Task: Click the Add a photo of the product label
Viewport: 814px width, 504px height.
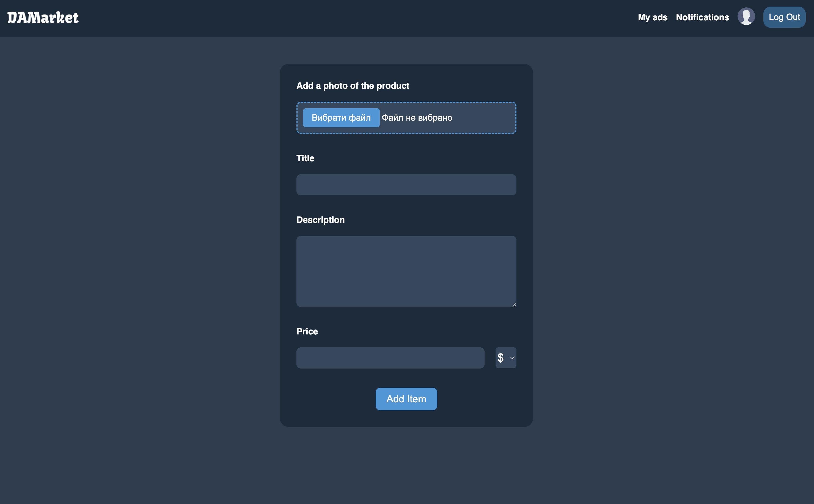Action: [353, 86]
